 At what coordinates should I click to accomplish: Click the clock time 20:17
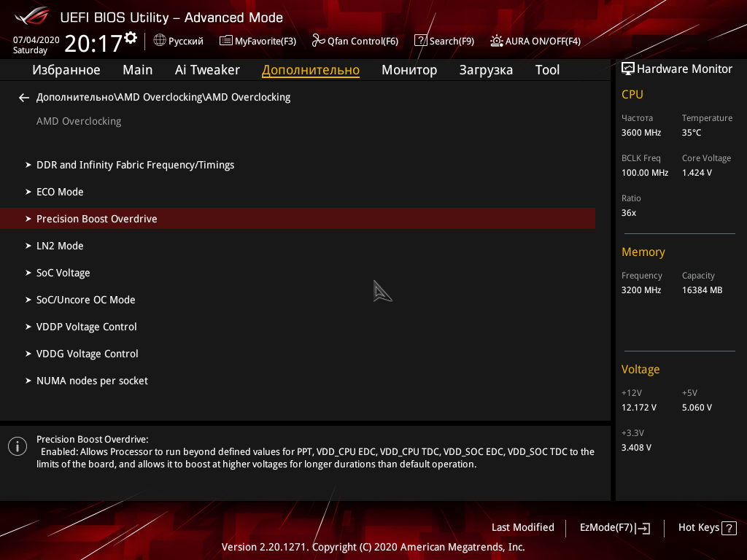point(93,43)
